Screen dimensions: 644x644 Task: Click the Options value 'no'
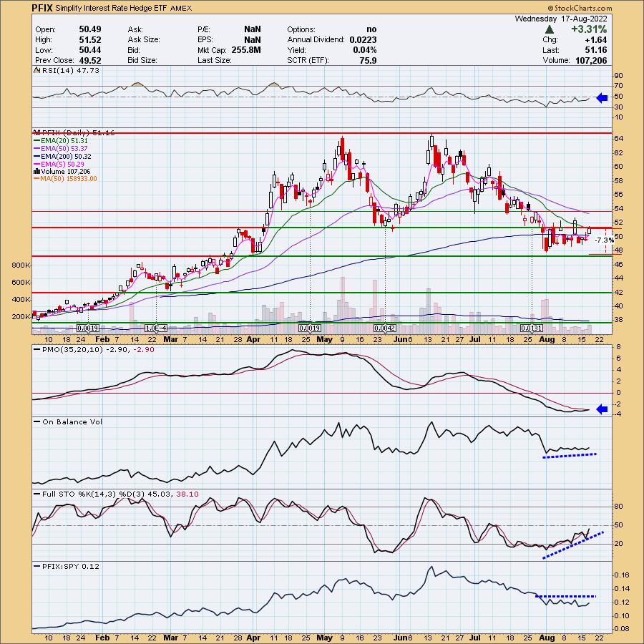coord(371,29)
